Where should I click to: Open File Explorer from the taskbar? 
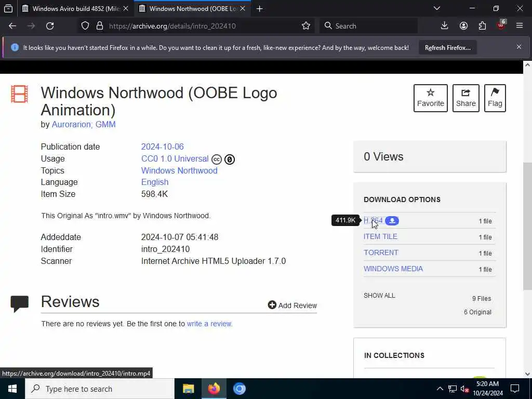(x=188, y=389)
